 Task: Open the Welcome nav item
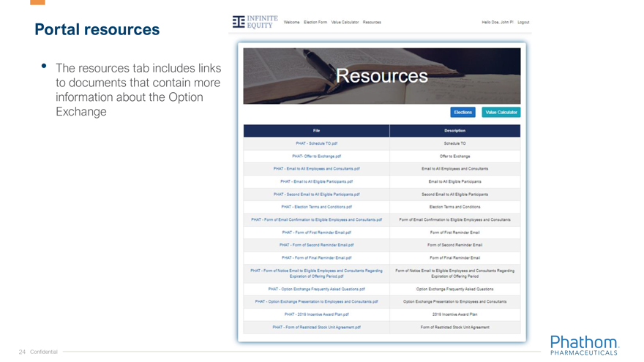[291, 22]
